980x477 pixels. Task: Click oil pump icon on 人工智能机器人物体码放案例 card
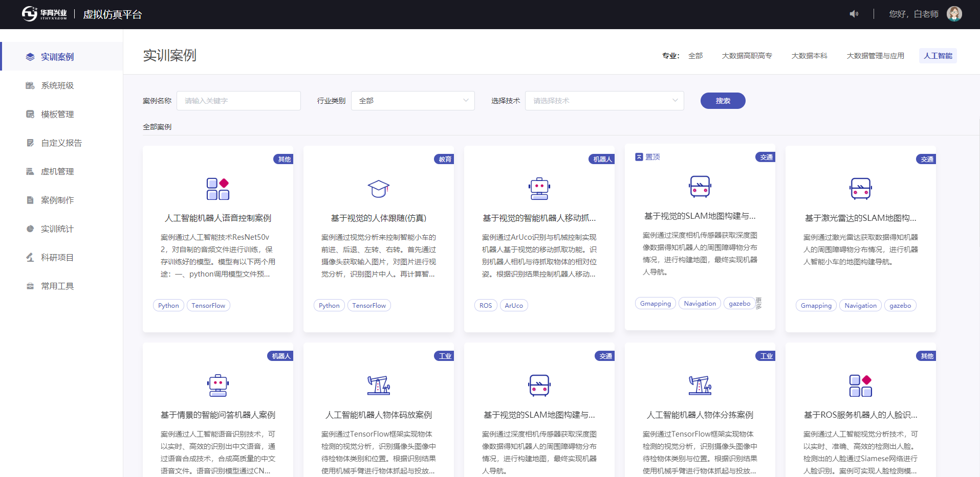(379, 385)
